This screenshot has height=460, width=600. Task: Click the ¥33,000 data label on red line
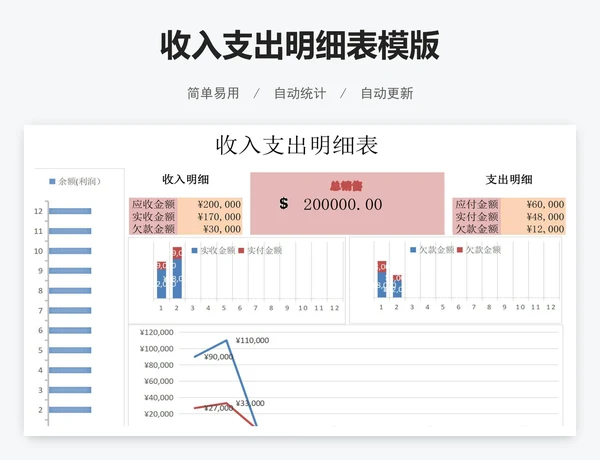[250, 403]
